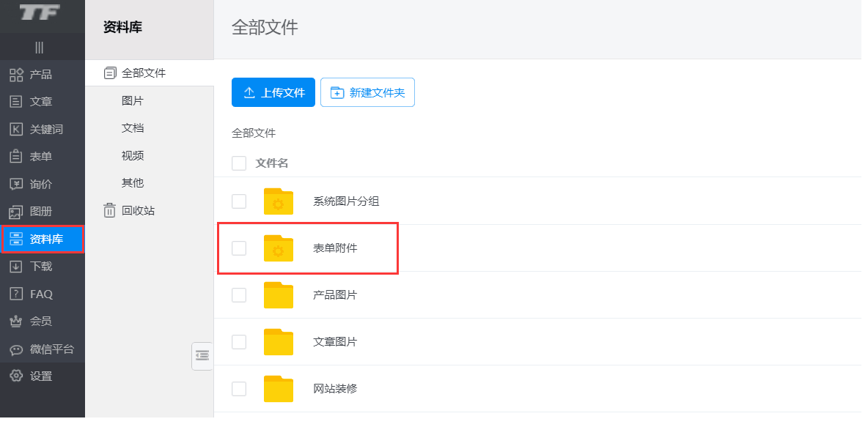Select the 图片 category in 资料库
868x427 pixels.
pos(133,100)
